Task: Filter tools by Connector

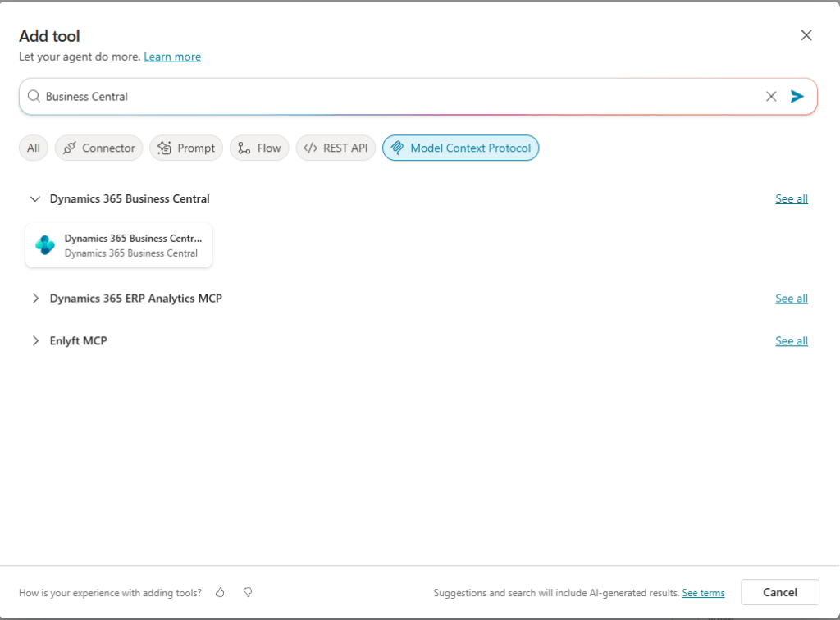Action: (99, 148)
